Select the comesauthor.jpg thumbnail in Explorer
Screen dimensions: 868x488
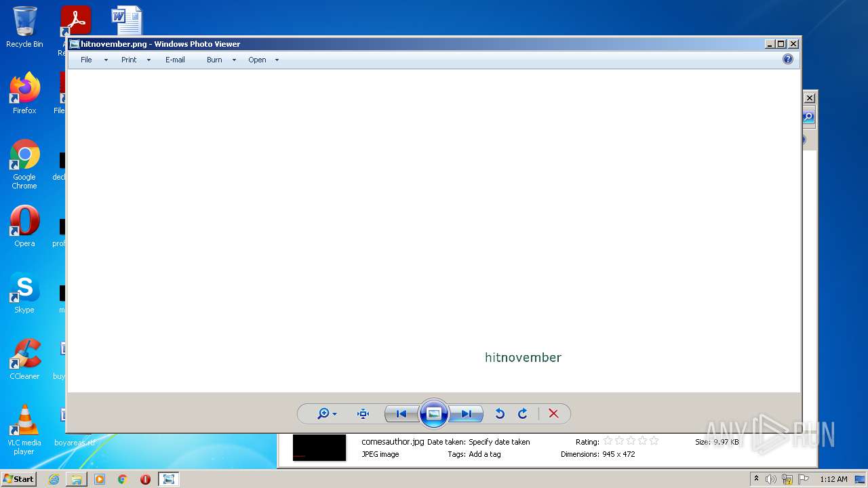tap(319, 447)
